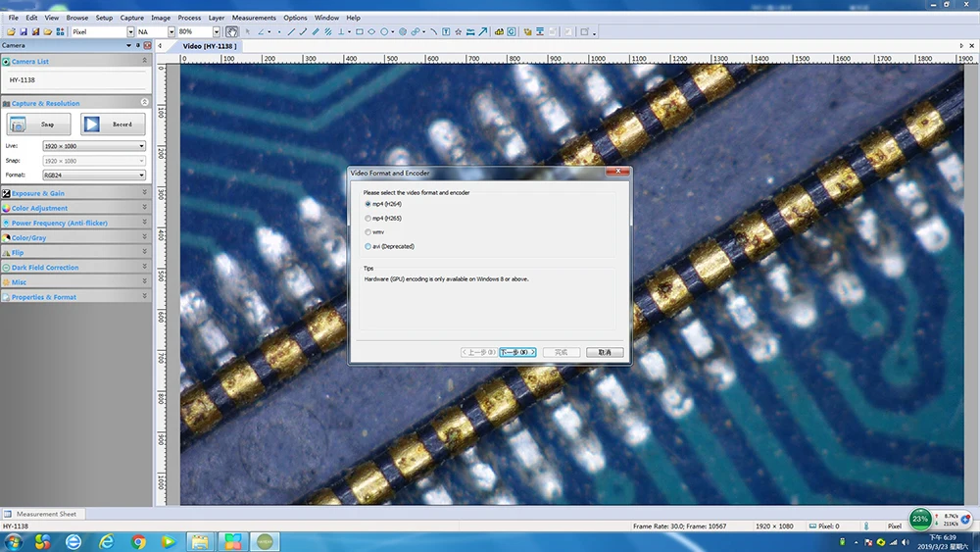Select the Rectangle measurement tool
The image size is (980, 552).
click(360, 31)
